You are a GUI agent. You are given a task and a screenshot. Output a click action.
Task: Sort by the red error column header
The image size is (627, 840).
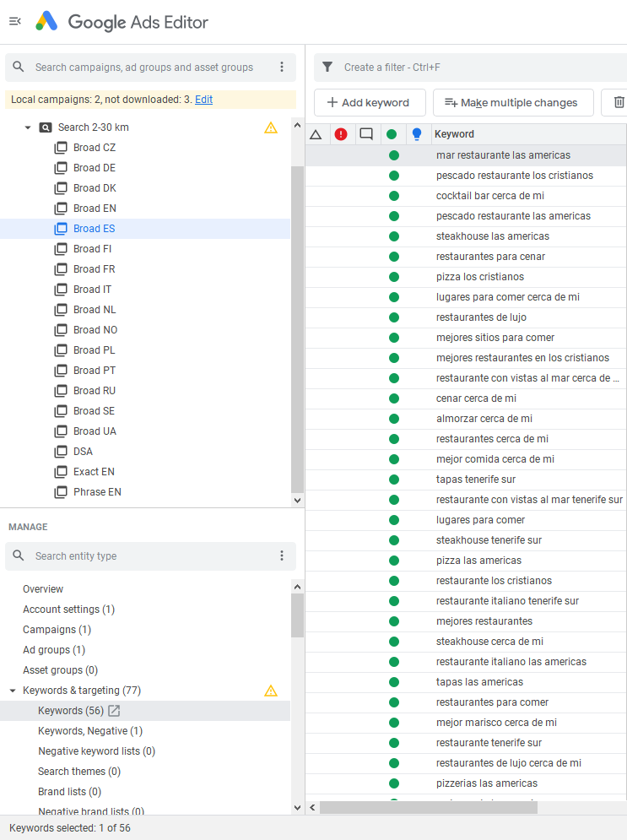pos(341,134)
